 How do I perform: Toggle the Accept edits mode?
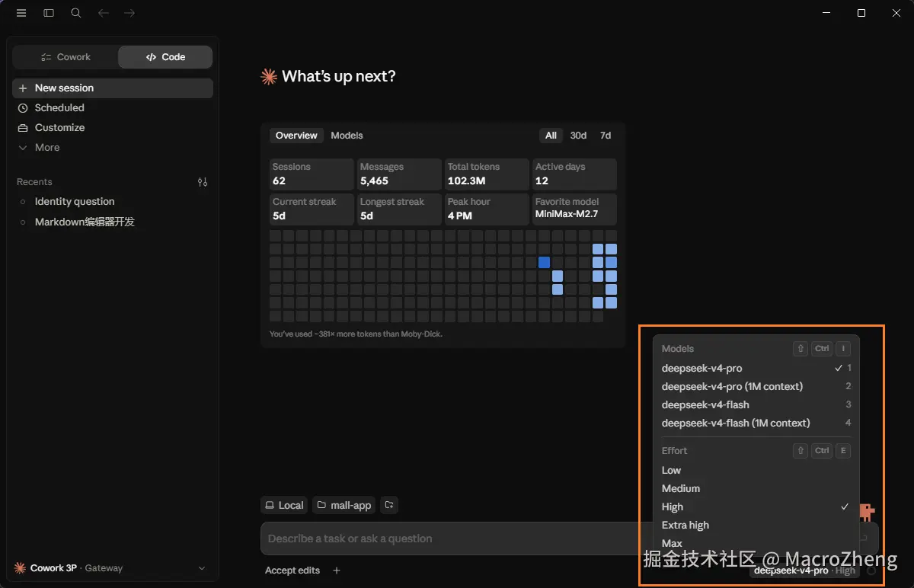tap(292, 570)
